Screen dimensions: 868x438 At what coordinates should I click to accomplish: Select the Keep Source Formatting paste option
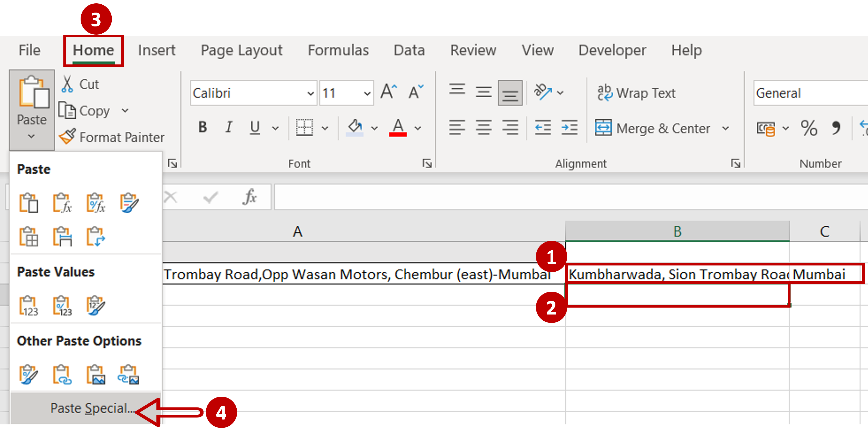click(x=130, y=202)
